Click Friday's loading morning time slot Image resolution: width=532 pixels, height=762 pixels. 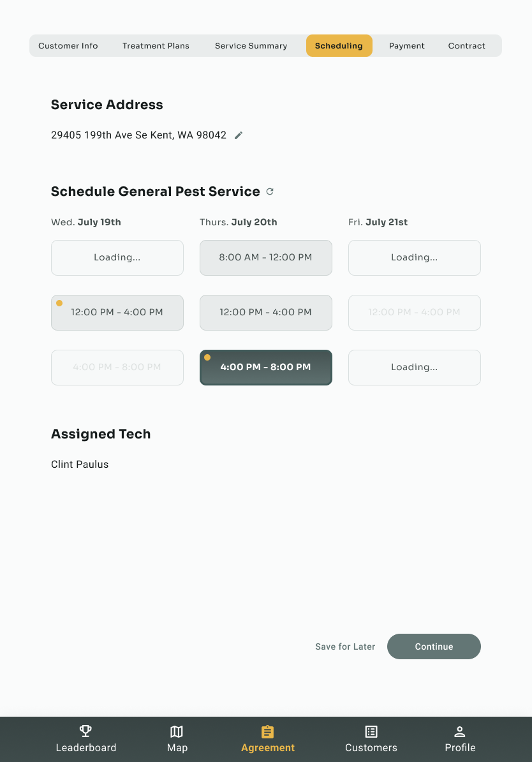(x=414, y=257)
